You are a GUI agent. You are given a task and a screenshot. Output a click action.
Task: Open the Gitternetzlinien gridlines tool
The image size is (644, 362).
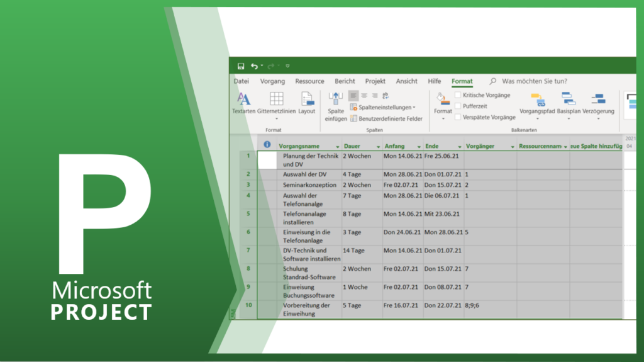tap(277, 106)
